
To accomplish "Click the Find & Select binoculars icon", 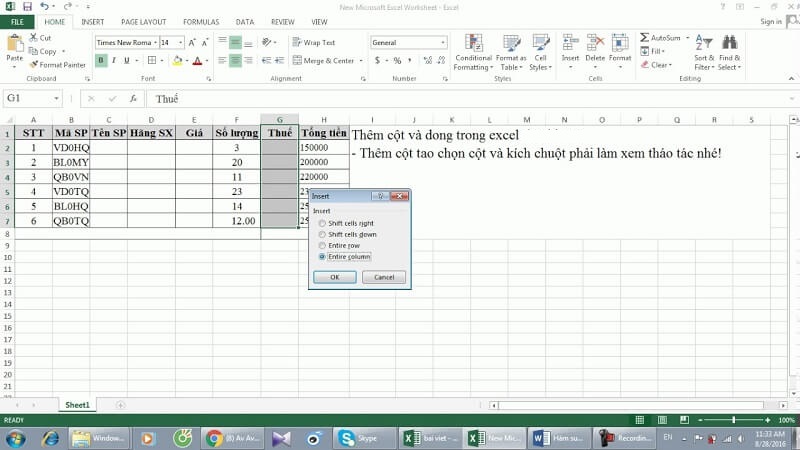I will pos(730,43).
